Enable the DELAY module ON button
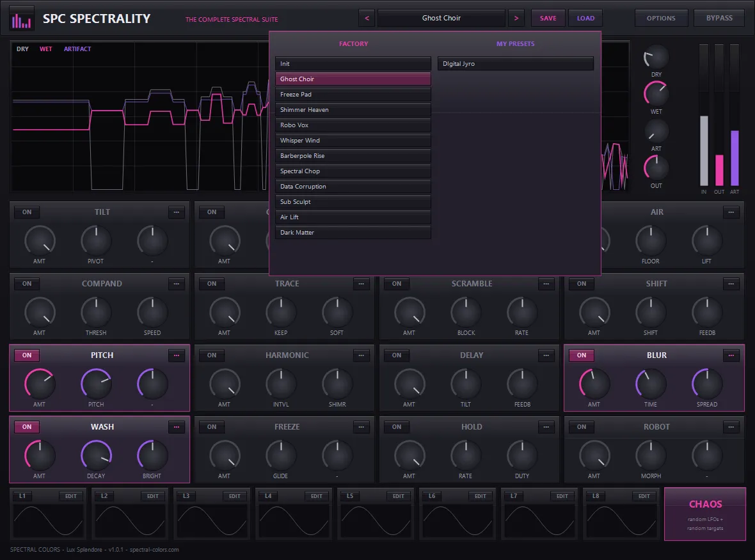755x560 pixels. pos(397,355)
